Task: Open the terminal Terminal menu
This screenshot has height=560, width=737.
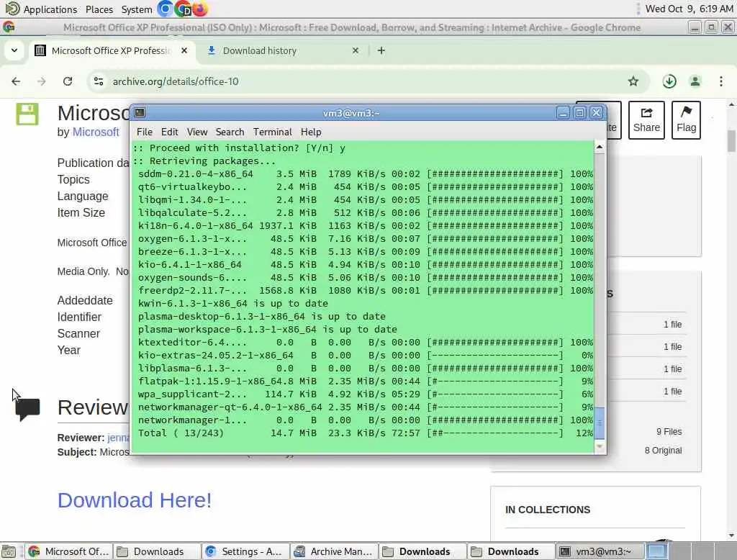Action: (273, 132)
